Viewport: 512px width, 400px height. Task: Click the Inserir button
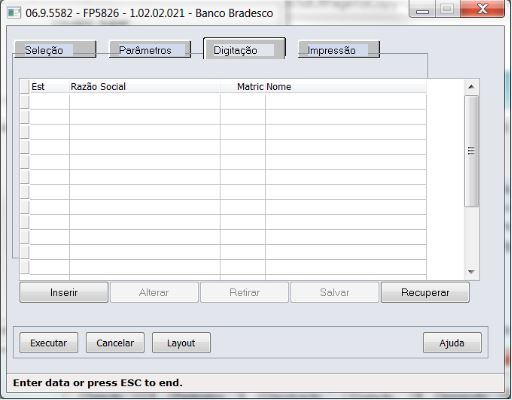[64, 292]
